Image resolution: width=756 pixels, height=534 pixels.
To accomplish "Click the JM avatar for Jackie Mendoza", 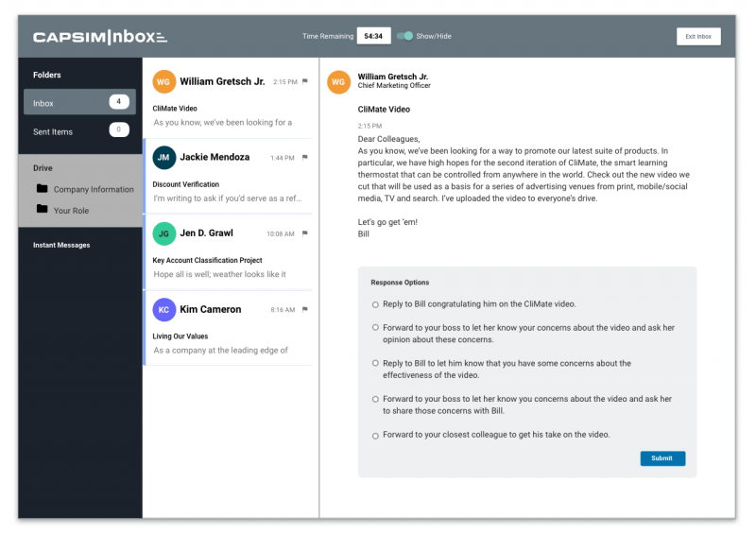I will (x=163, y=157).
